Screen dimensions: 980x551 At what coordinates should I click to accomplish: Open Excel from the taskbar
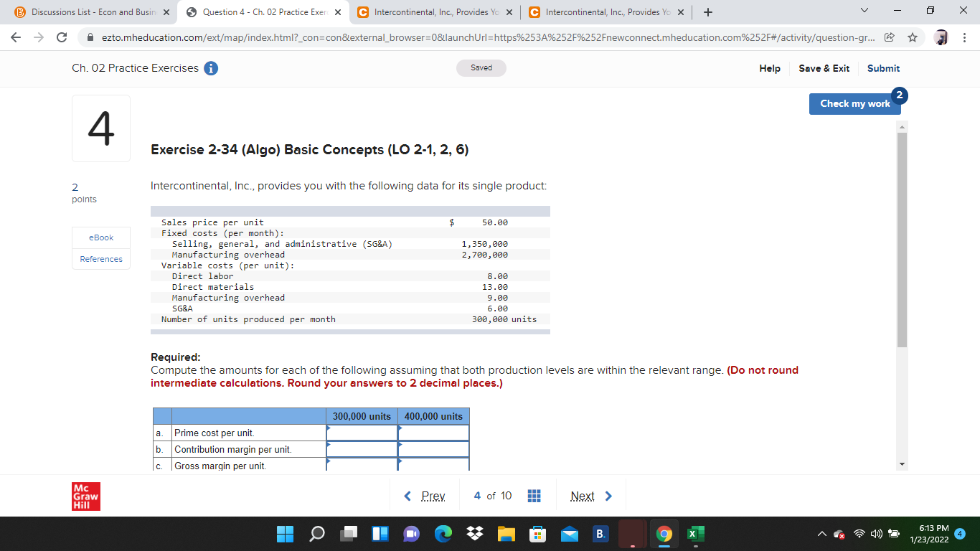tap(694, 534)
